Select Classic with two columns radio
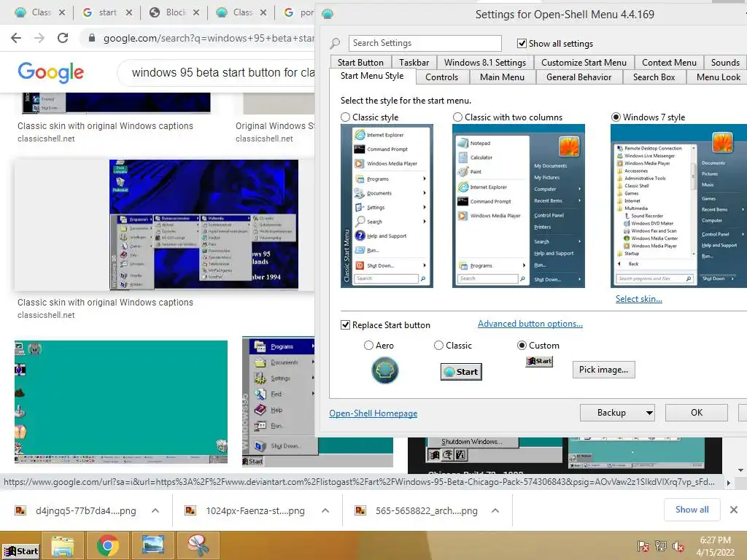 457,117
